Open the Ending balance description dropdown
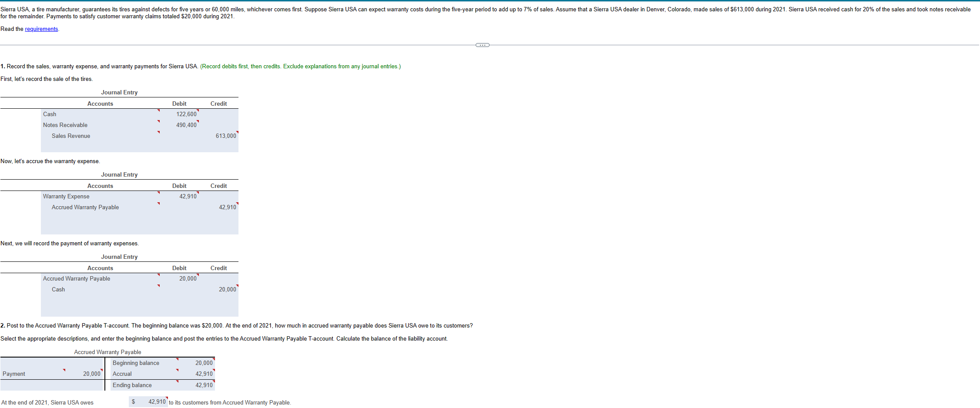Image resolution: width=980 pixels, height=408 pixels. coord(145,385)
